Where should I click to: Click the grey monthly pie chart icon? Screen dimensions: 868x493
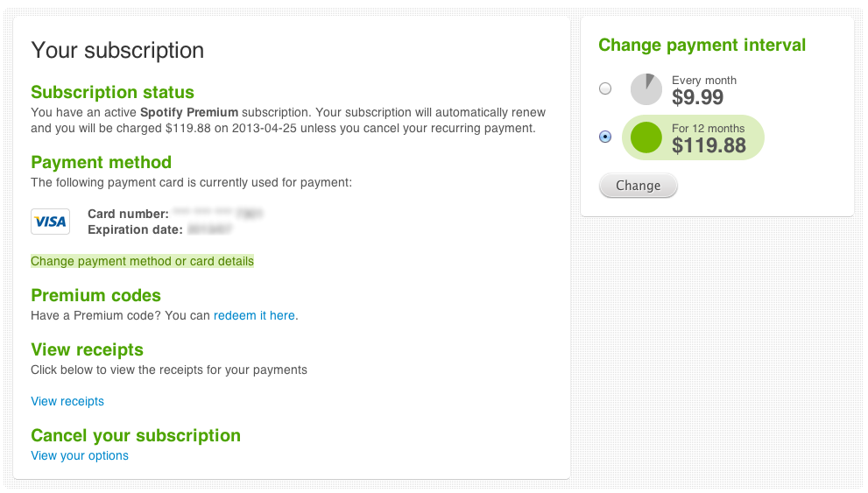tap(646, 89)
